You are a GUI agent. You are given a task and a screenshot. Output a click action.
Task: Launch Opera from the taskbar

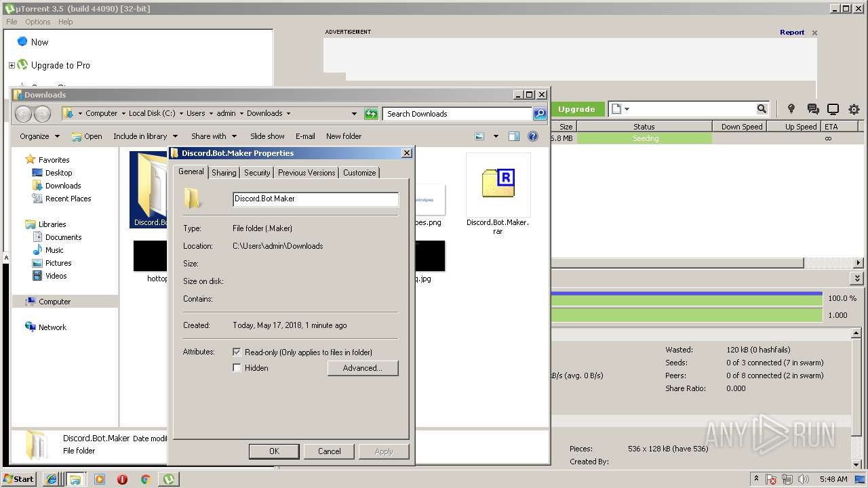tap(122, 479)
